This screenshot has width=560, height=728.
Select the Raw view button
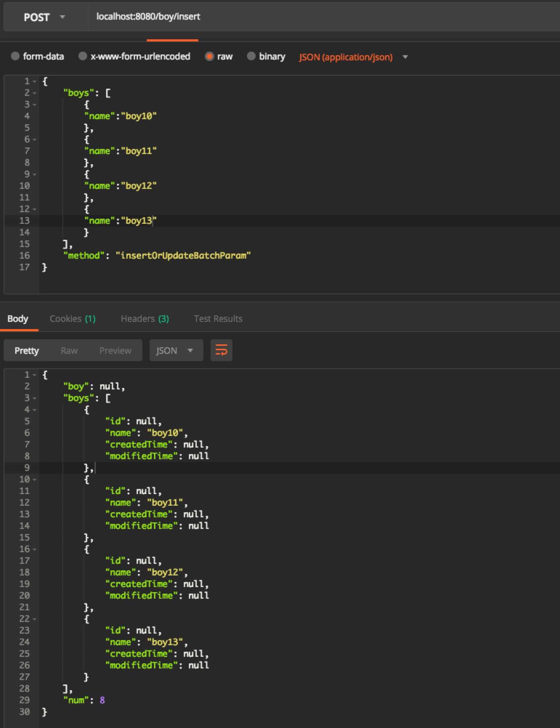pos(69,351)
